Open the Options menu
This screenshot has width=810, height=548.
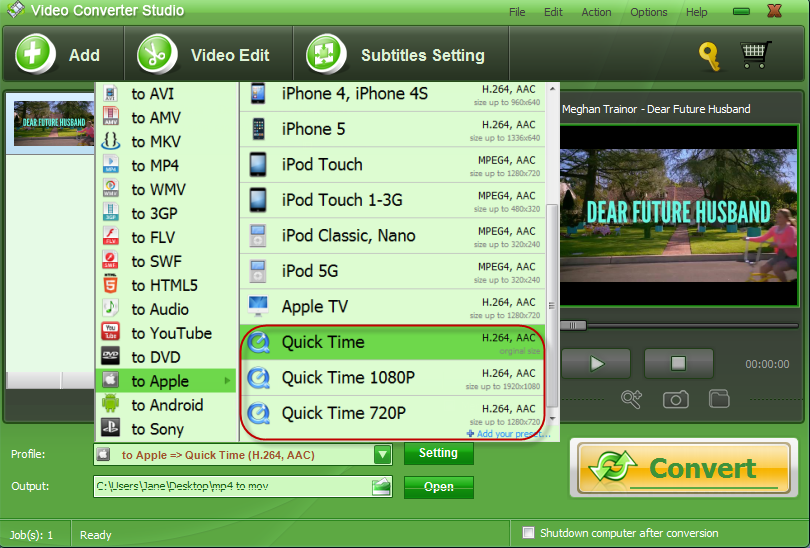[x=649, y=12]
